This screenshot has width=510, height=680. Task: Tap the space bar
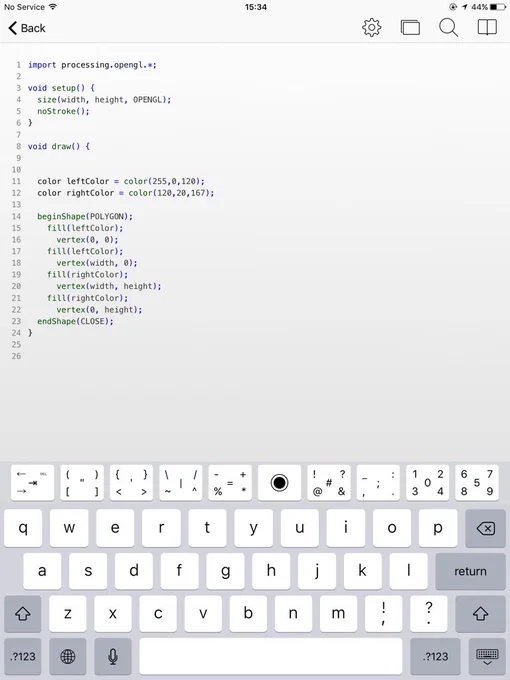point(271,657)
